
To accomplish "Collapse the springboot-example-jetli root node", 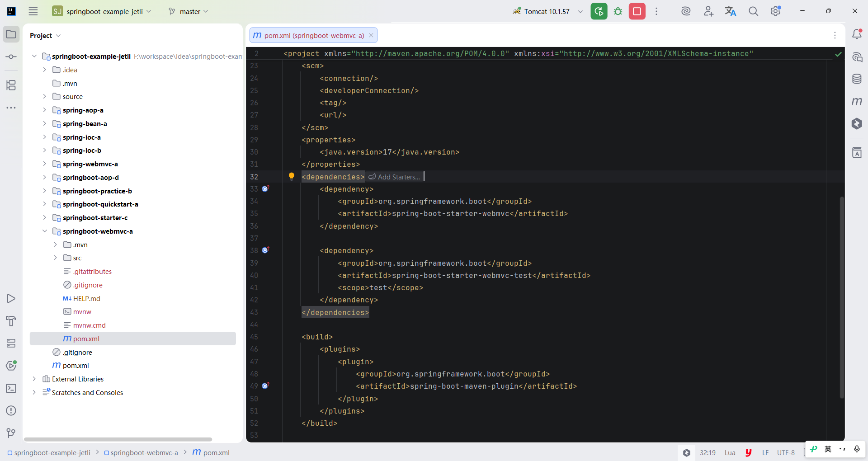I will [34, 56].
